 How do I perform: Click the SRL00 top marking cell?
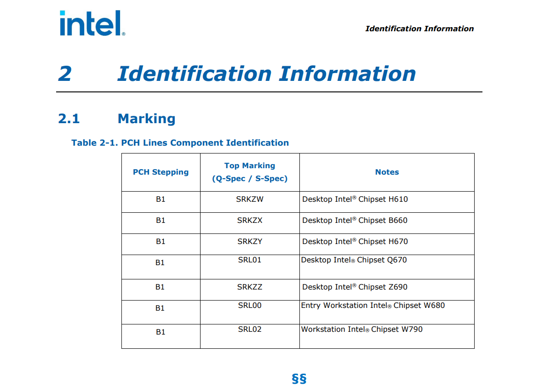(x=250, y=306)
